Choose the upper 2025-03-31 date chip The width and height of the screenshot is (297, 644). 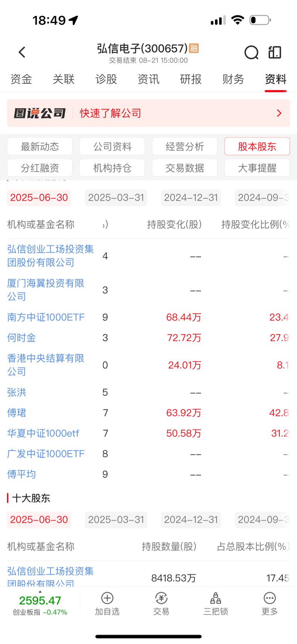coord(116,198)
